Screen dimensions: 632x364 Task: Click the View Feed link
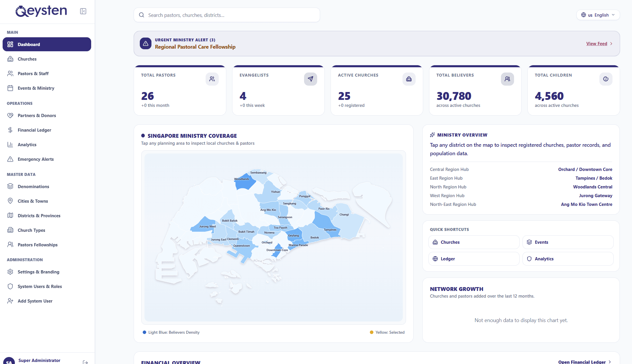[x=599, y=43]
